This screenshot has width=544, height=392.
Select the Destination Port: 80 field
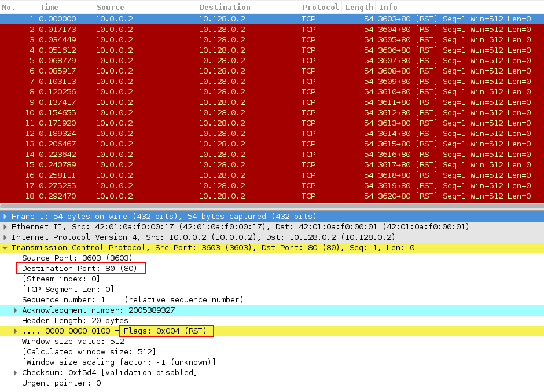coord(272,269)
